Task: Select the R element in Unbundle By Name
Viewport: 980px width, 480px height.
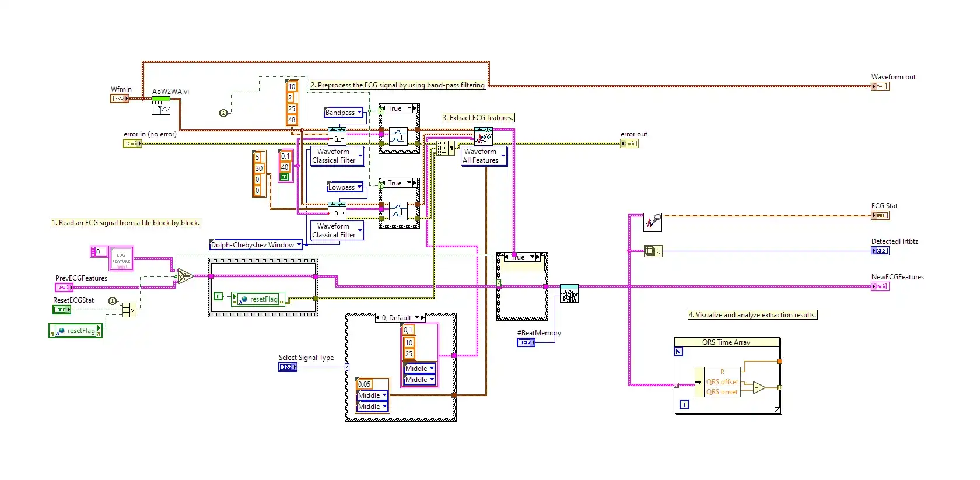Action: 722,372
